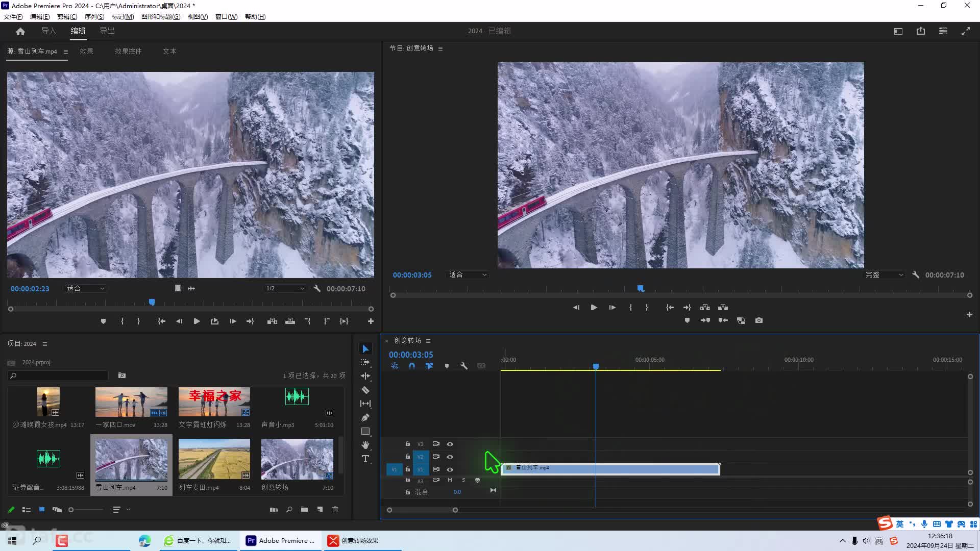Open Program playback resolution dropdown
The width and height of the screenshot is (980, 551).
(884, 274)
